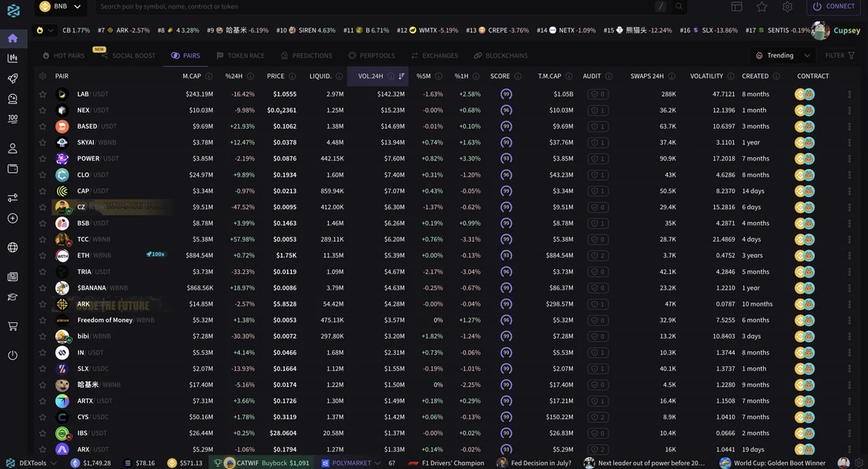
Task: Favorite the TRIA/USDT pair star
Action: (43, 272)
